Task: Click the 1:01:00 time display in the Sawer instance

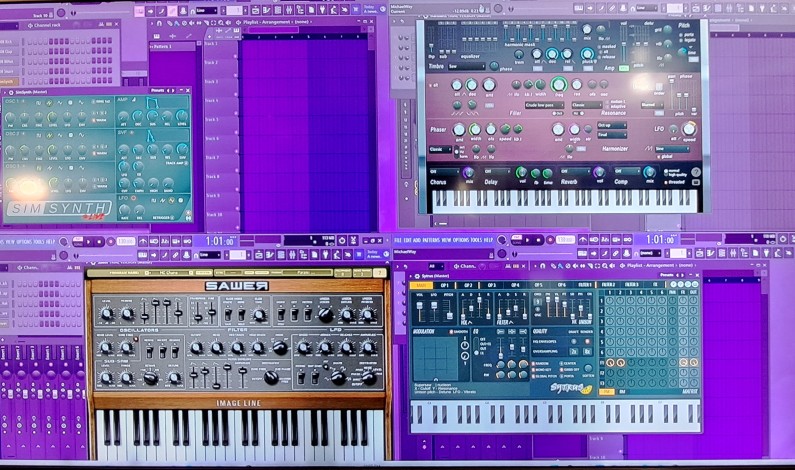Action: point(221,242)
